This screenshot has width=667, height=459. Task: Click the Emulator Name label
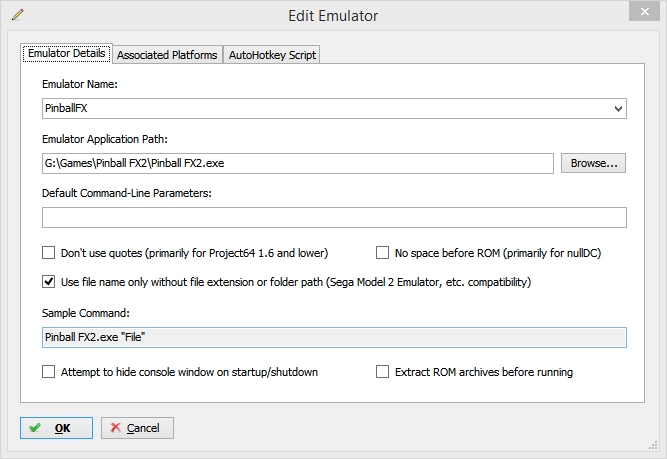tap(80, 84)
